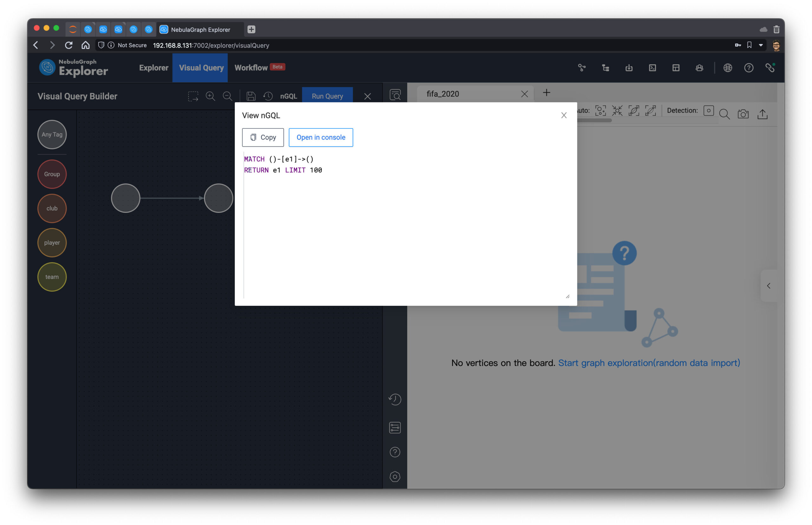Expand the right sidebar panel
Viewport: 812px width, 525px height.
click(x=769, y=285)
